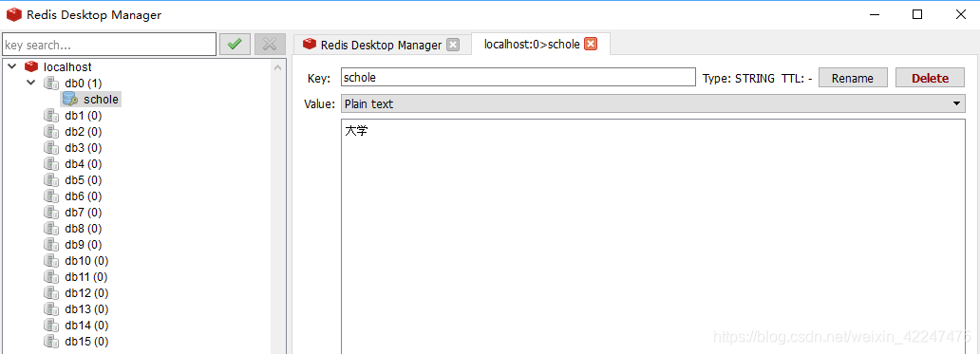This screenshot has height=354, width=980.
Task: Focus the key search input field
Action: (109, 45)
